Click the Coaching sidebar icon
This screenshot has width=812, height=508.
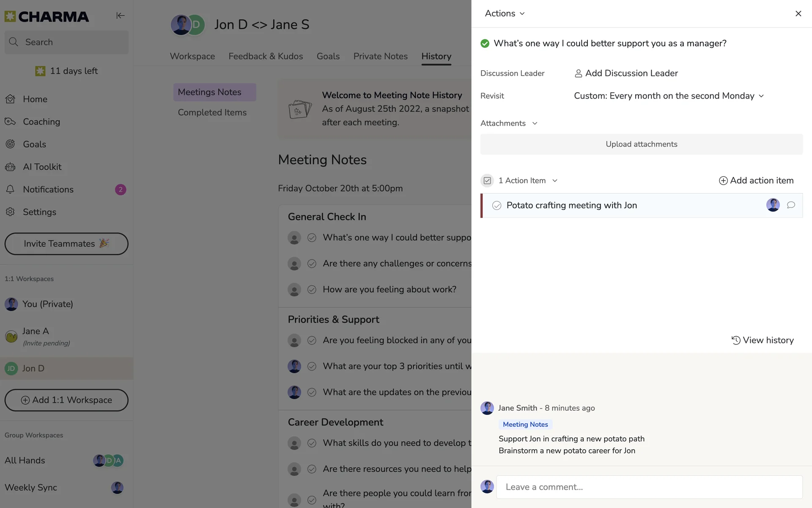10,122
